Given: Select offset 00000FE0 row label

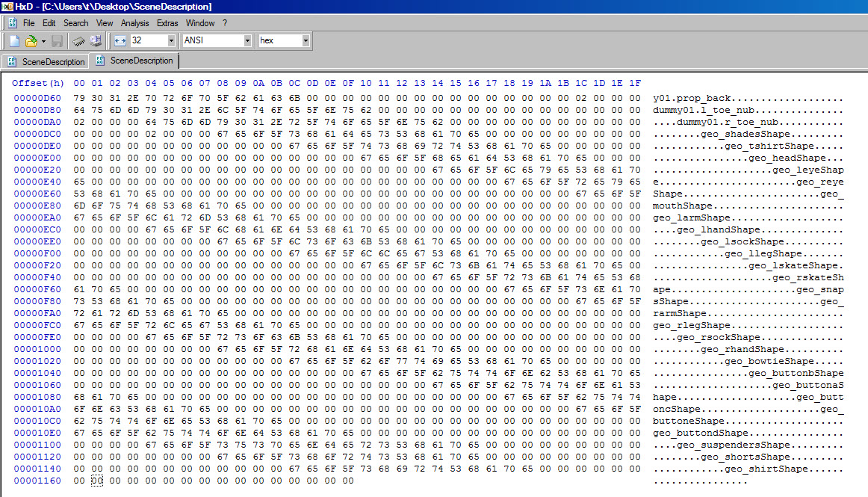Looking at the screenshot, I should click(37, 337).
